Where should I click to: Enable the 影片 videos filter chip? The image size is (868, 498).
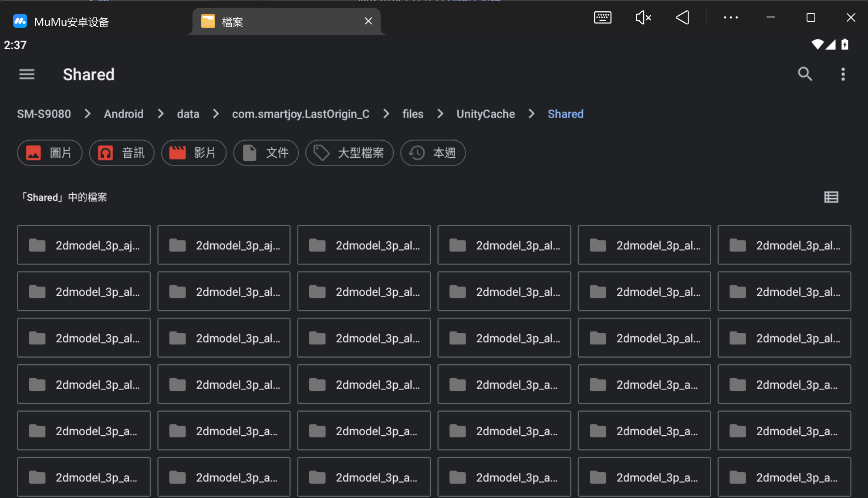pos(194,153)
